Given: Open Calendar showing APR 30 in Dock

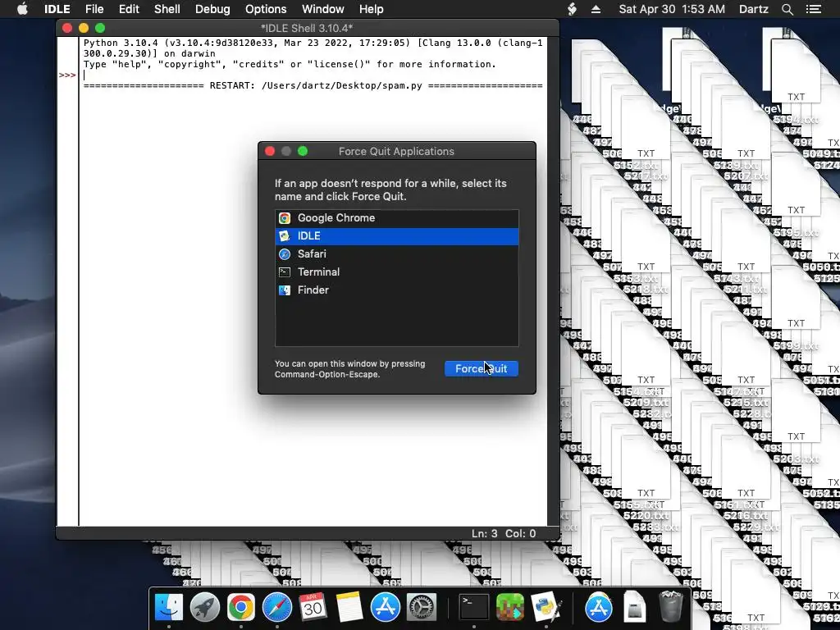Looking at the screenshot, I should click(313, 608).
